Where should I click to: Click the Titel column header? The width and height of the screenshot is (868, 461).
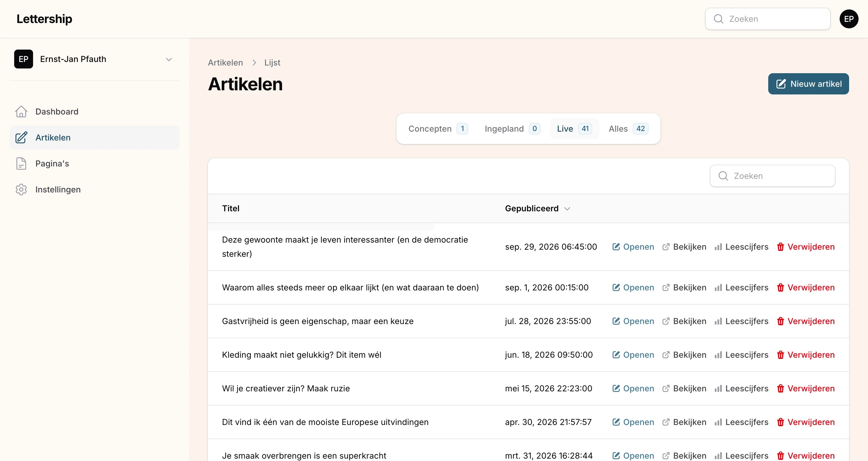[x=231, y=208]
